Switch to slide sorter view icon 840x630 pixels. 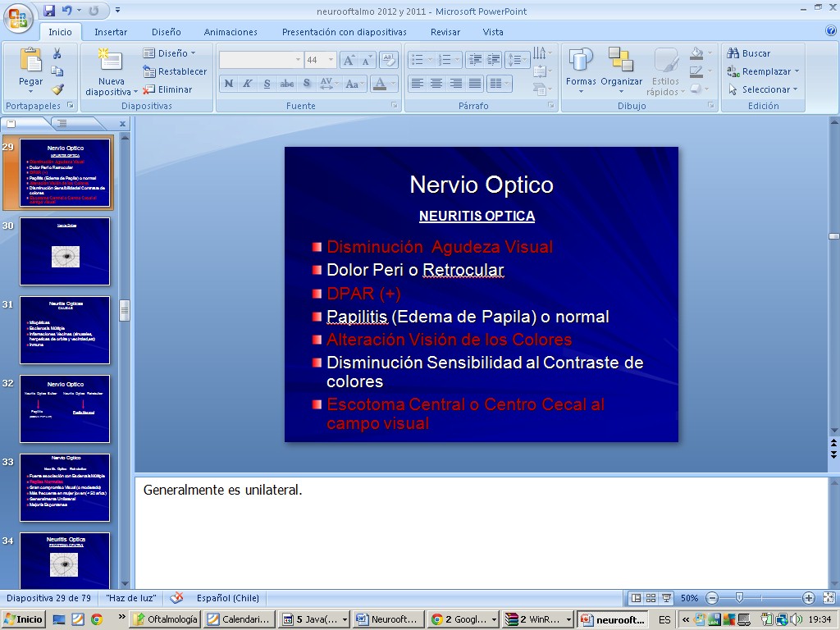click(651, 598)
